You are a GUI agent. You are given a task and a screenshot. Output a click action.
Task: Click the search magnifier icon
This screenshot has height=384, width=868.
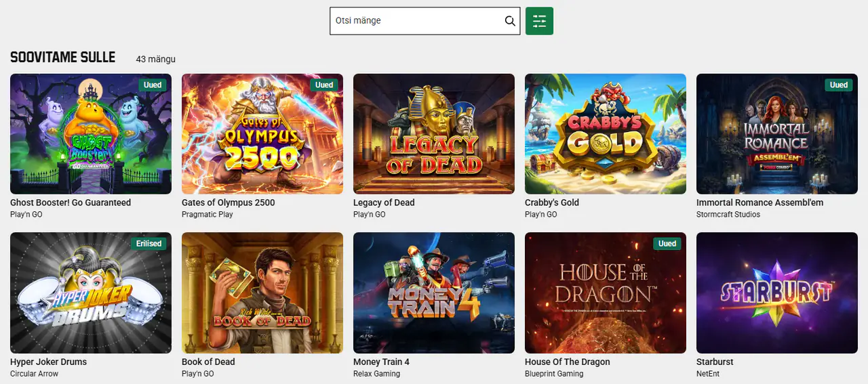[510, 21]
